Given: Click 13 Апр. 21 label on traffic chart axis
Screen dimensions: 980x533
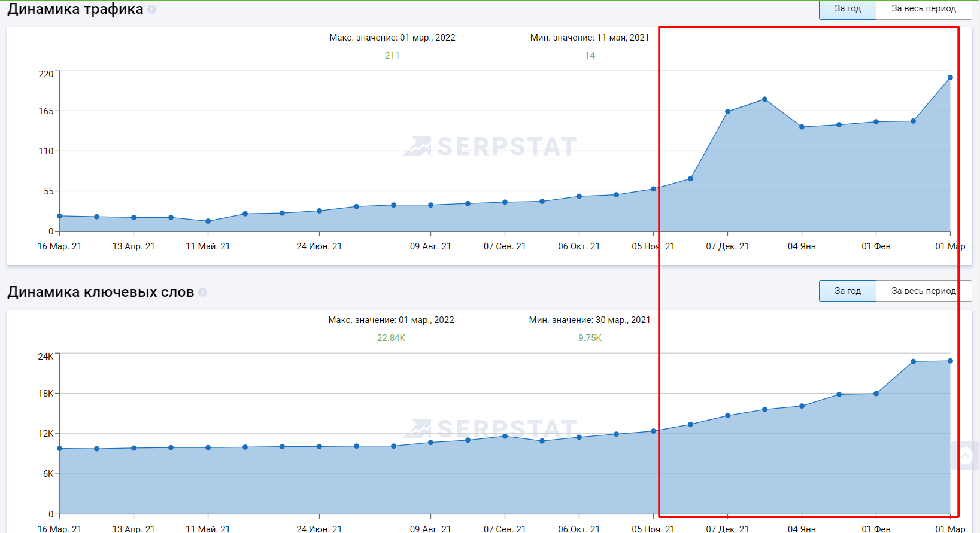Looking at the screenshot, I should click(x=134, y=246).
